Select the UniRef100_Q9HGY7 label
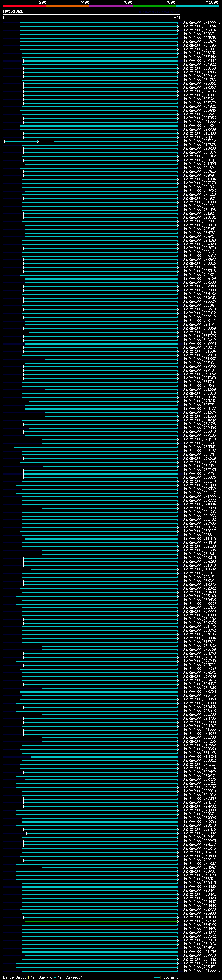The image size is (222, 980). 199,932
